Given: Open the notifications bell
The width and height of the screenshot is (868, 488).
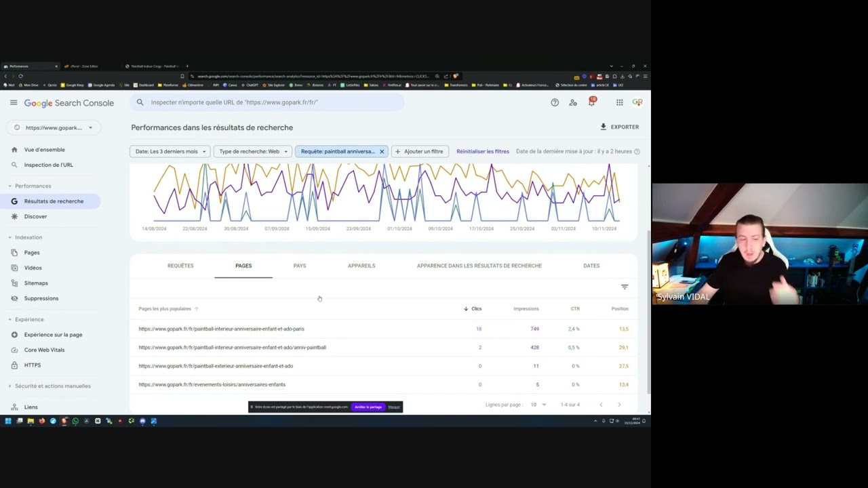Looking at the screenshot, I should (x=592, y=102).
